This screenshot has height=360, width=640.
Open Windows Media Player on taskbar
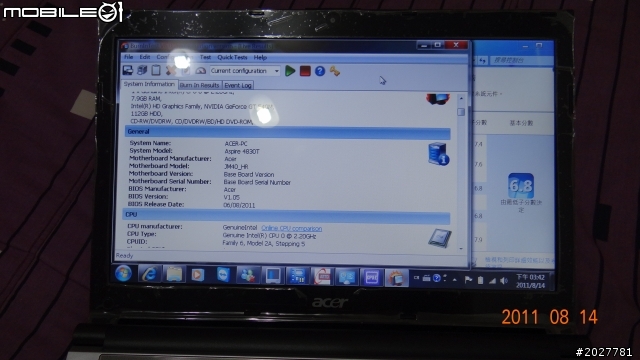click(198, 275)
